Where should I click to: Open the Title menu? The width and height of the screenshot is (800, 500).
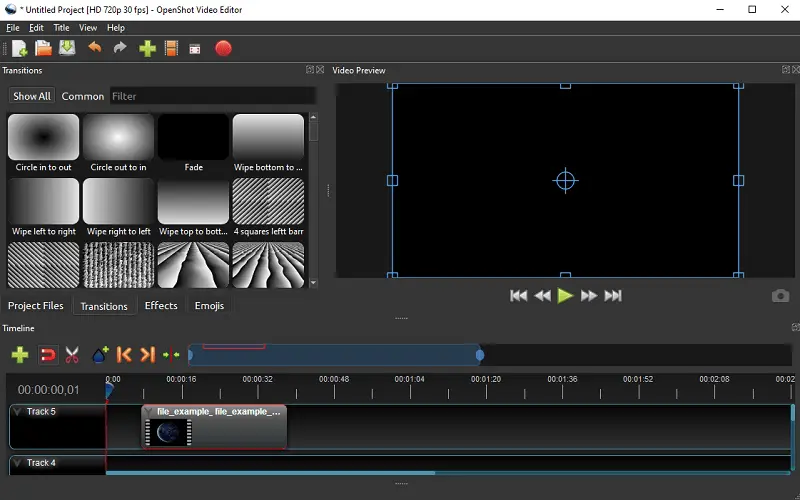(61, 28)
